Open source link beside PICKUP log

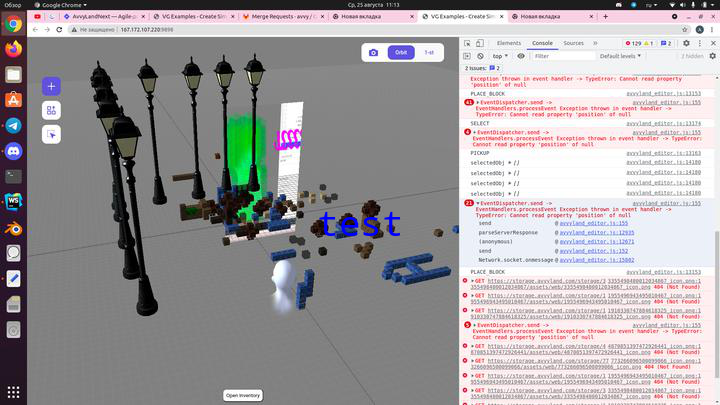(x=664, y=153)
